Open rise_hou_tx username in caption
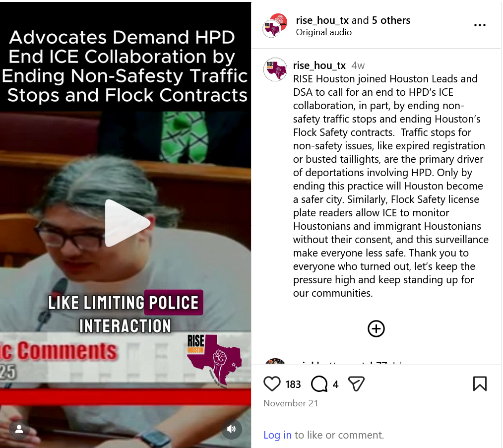The image size is (503, 448). (x=319, y=65)
